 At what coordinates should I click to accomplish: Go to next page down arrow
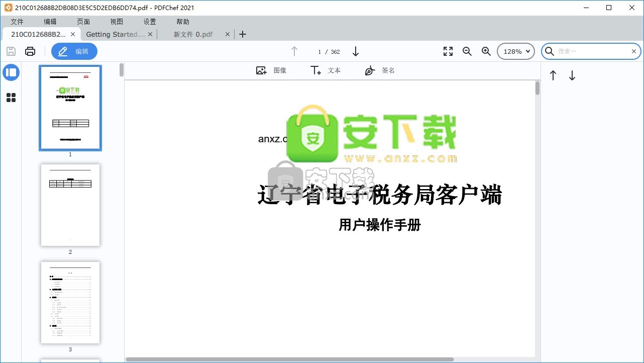356,51
